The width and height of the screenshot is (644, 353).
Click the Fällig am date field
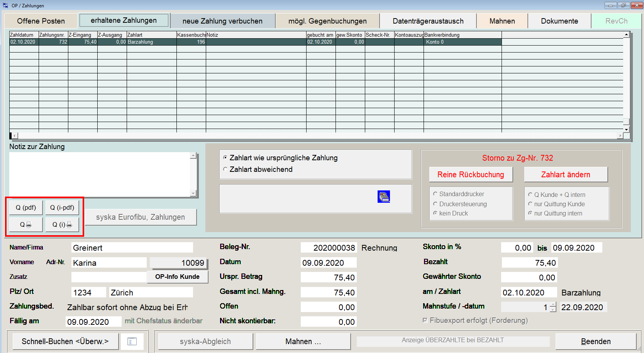pos(93,322)
